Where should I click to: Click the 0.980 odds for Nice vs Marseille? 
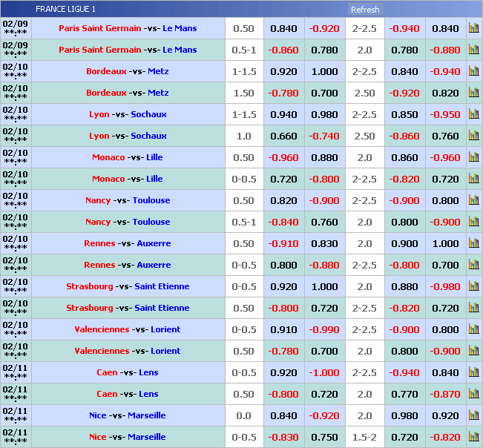(x=404, y=416)
